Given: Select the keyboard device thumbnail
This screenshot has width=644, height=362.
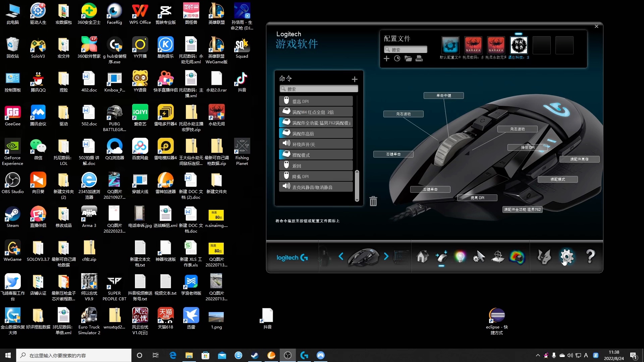Looking at the screenshot, I should pos(401,257).
